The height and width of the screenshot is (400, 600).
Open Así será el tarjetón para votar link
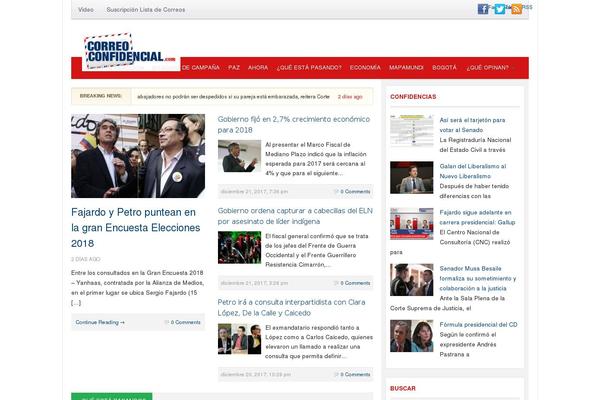[472, 125]
